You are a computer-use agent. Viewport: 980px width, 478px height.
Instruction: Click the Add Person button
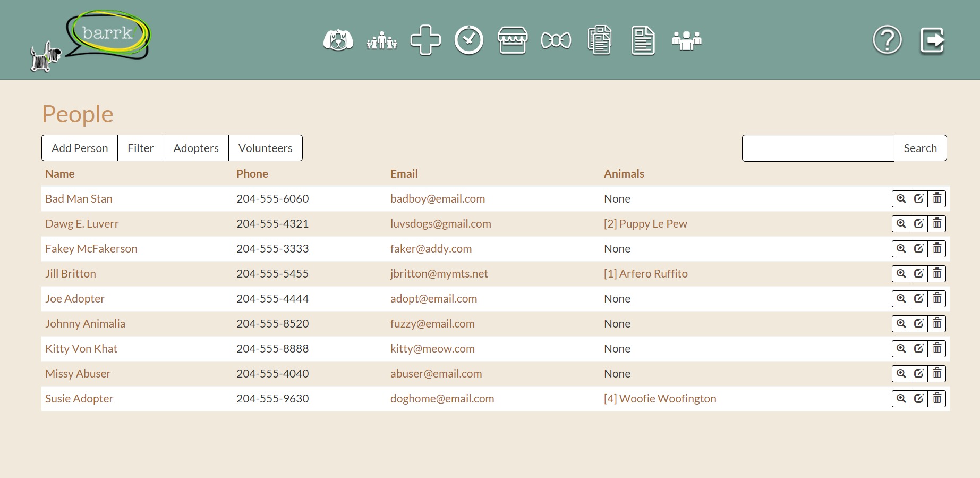(80, 148)
